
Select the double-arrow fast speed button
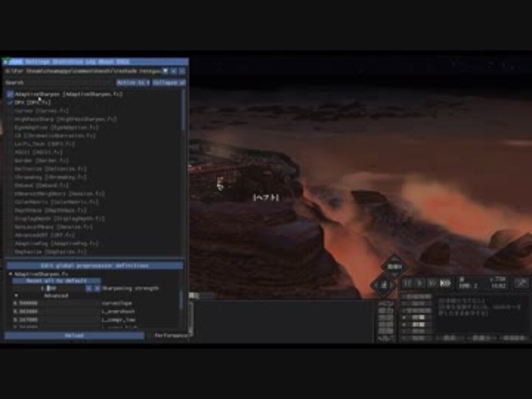[432, 283]
